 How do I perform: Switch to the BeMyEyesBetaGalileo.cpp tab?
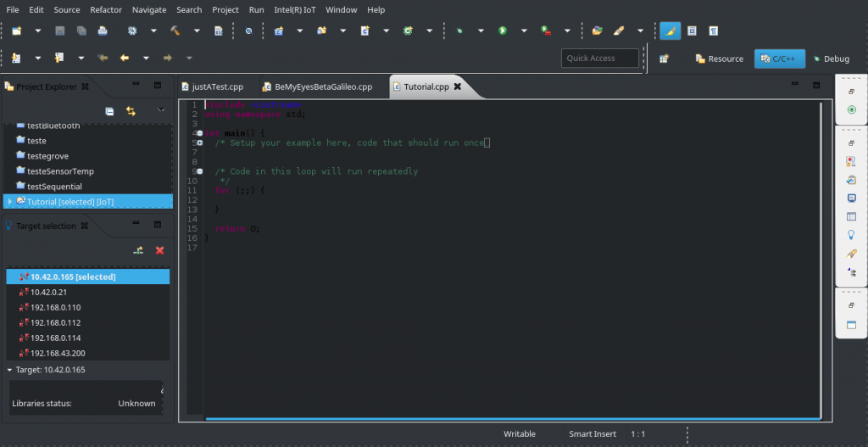pyautogui.click(x=323, y=87)
